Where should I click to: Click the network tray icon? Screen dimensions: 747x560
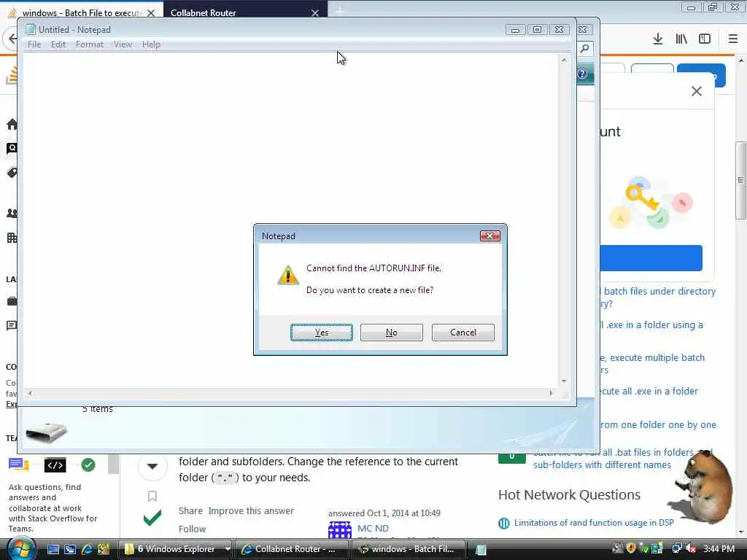point(676,548)
